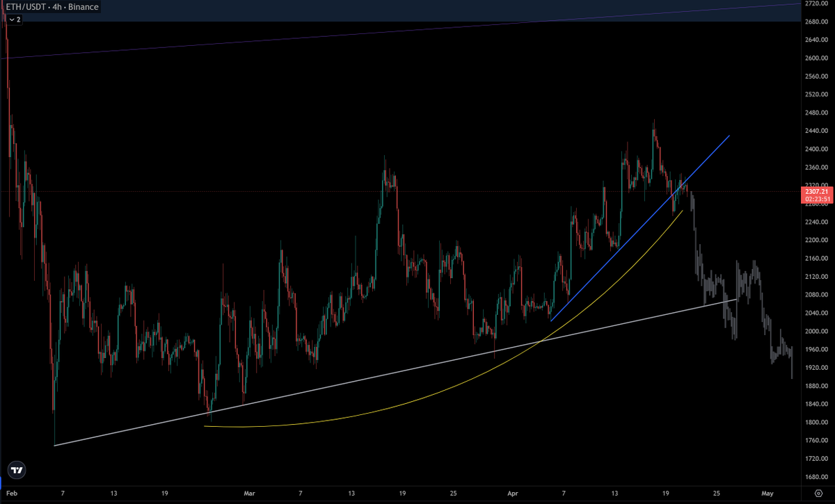Click the 1880.00 price axis label
This screenshot has width=835, height=504.
(x=818, y=386)
